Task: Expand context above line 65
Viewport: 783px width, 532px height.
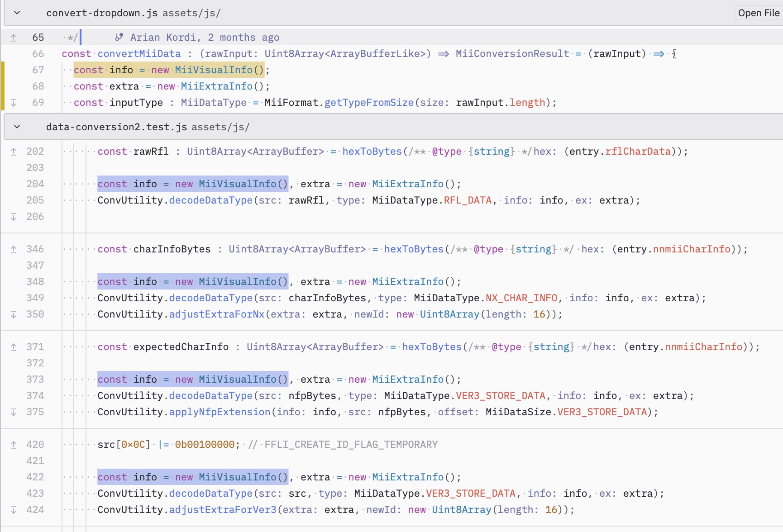Action: point(14,38)
